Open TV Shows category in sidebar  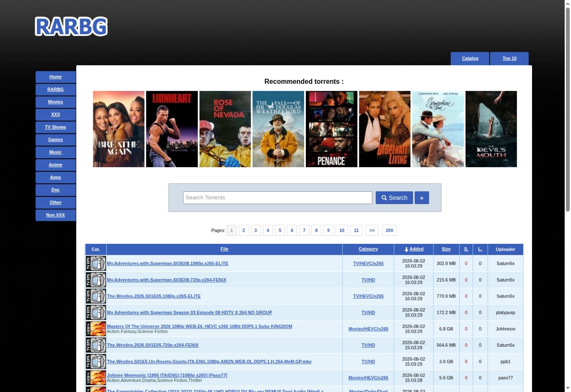tap(55, 127)
